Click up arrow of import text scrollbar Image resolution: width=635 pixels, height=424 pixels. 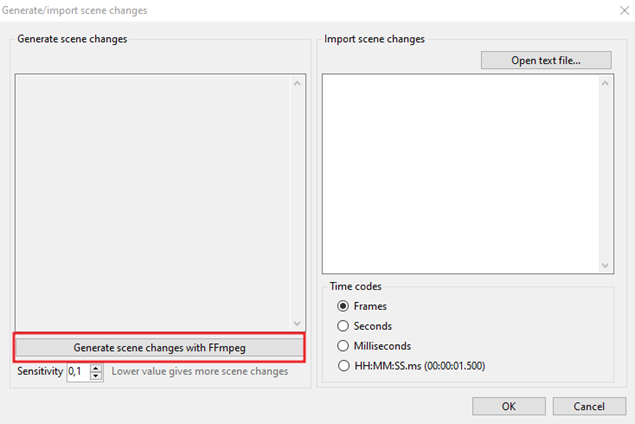(x=605, y=83)
